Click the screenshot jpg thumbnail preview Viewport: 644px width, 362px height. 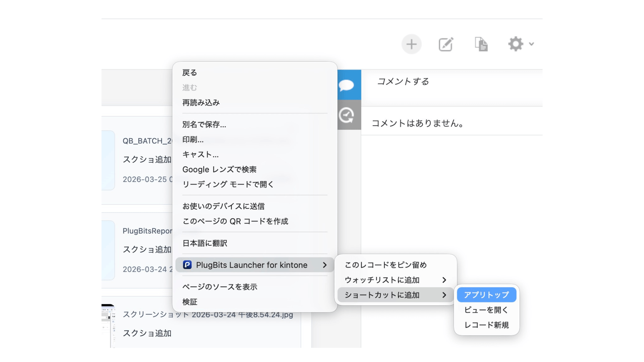(108, 326)
